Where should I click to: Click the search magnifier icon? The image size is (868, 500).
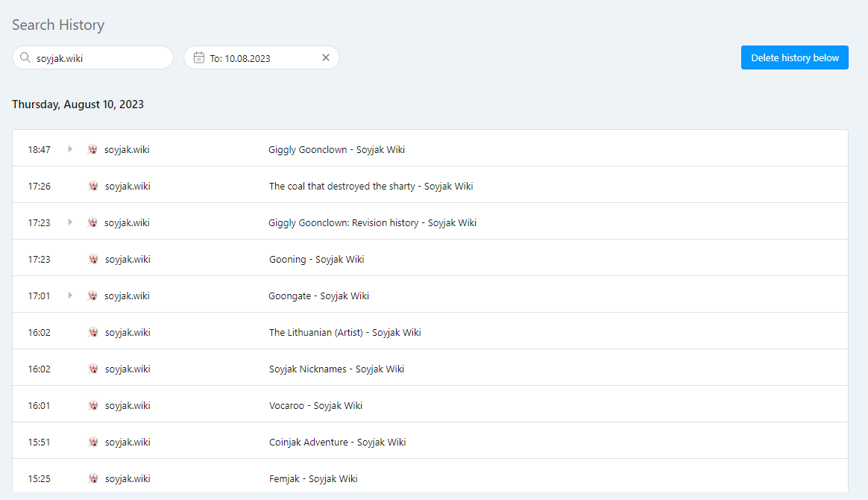[x=25, y=58]
